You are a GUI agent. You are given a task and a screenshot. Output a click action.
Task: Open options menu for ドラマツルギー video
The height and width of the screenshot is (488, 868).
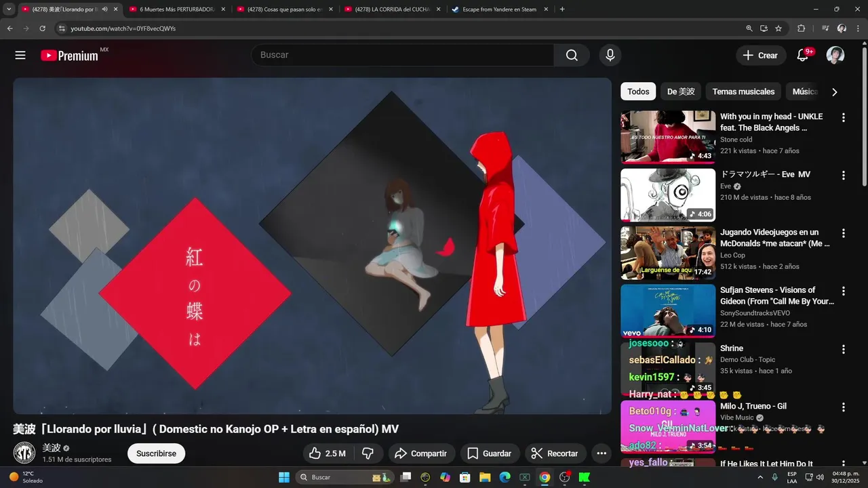tap(844, 175)
